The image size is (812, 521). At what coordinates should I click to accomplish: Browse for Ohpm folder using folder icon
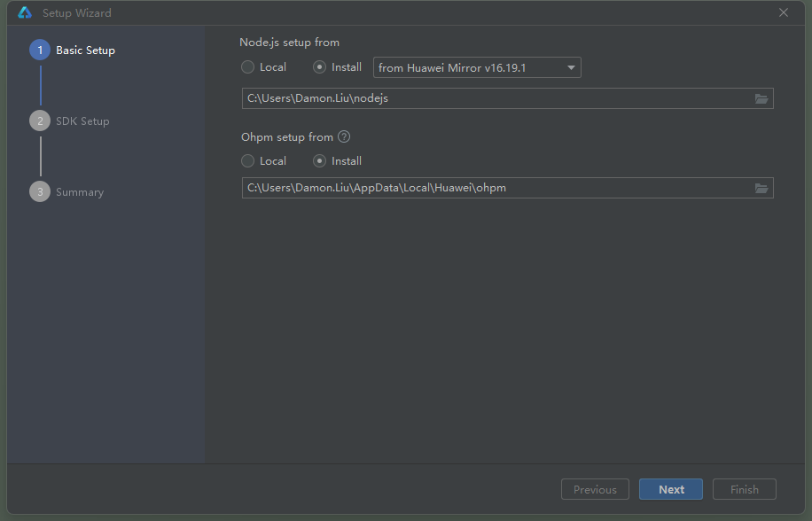click(761, 188)
